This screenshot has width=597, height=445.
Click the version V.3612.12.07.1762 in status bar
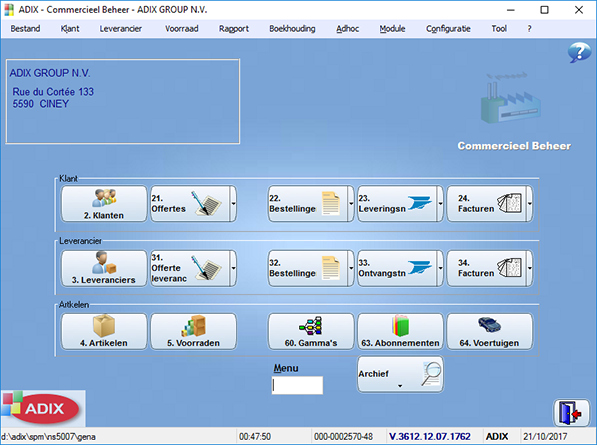tap(429, 436)
